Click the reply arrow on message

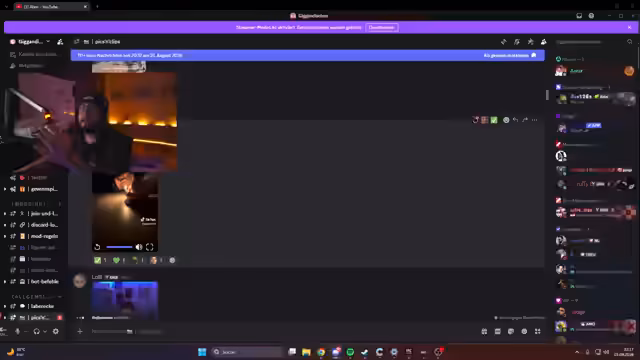click(x=516, y=120)
